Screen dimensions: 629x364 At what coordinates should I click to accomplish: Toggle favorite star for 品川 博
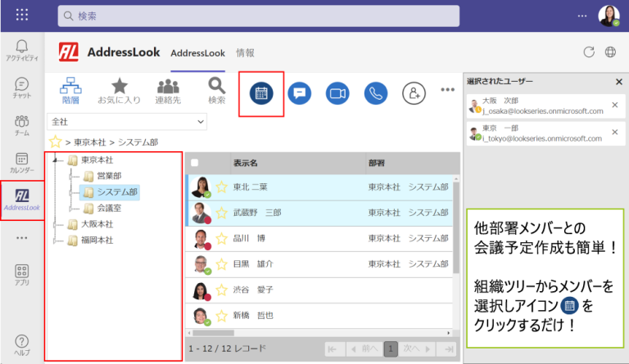click(221, 239)
